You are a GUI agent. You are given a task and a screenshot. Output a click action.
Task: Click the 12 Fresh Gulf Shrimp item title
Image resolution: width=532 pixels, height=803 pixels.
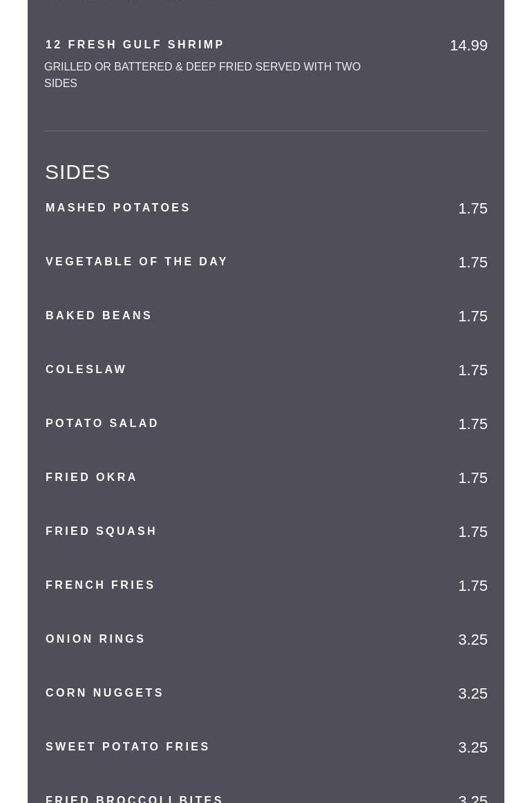coord(135,45)
